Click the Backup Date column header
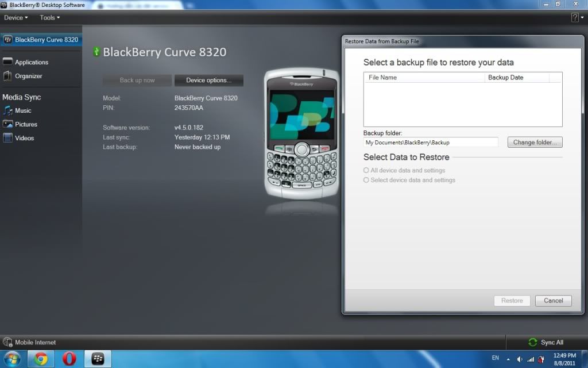This screenshot has height=368, width=588. [517, 78]
